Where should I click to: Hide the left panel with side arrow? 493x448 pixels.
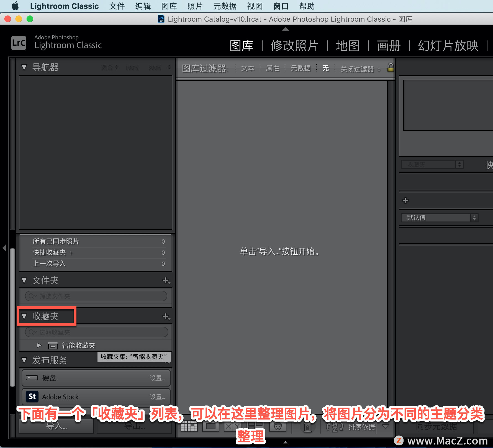tap(4, 248)
